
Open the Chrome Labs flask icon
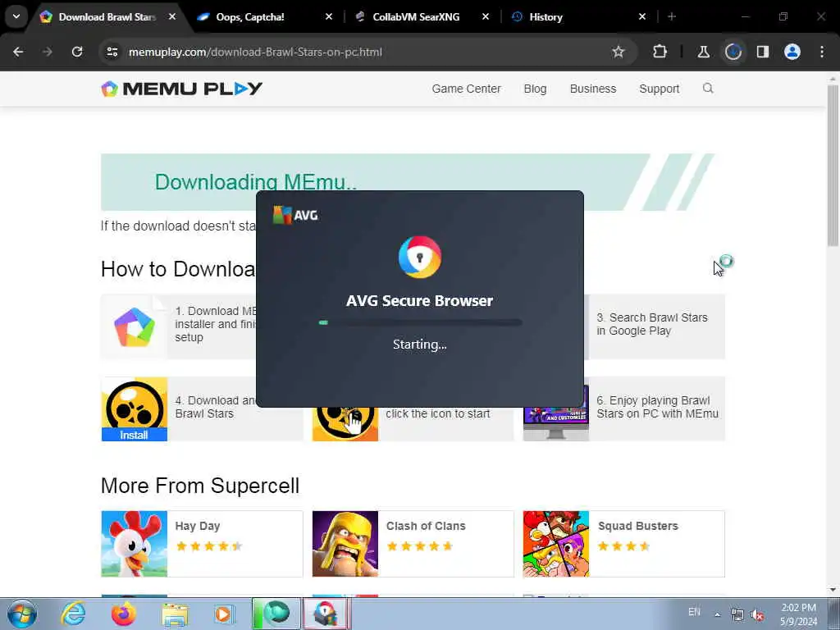click(703, 52)
